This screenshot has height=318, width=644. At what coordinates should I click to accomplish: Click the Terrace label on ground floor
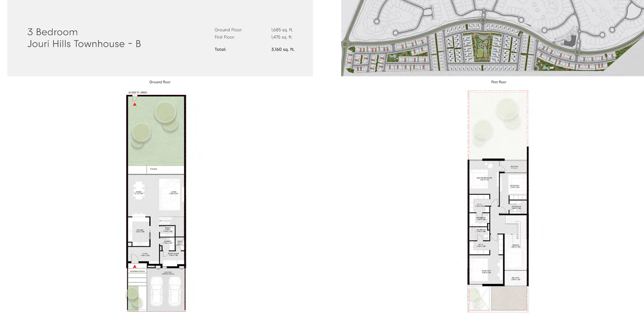(153, 169)
